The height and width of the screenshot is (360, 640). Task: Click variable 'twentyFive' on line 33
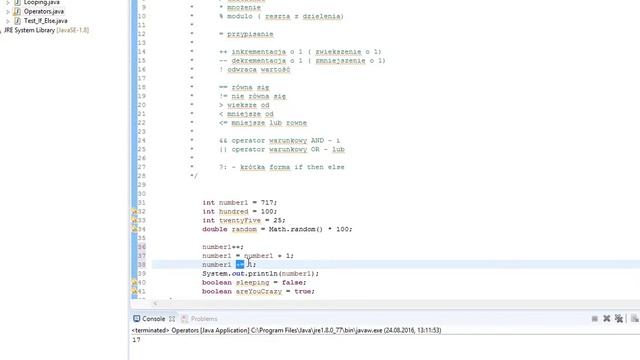pyautogui.click(x=240, y=220)
